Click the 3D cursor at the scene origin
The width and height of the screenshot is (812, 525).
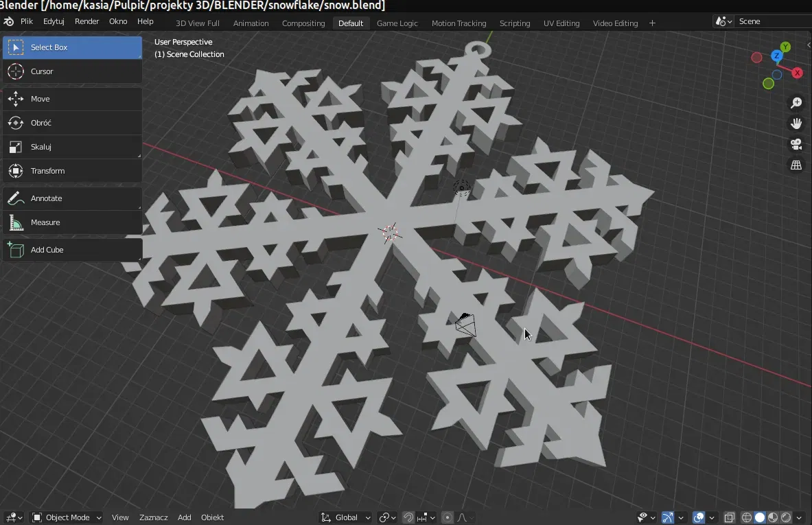(x=390, y=233)
